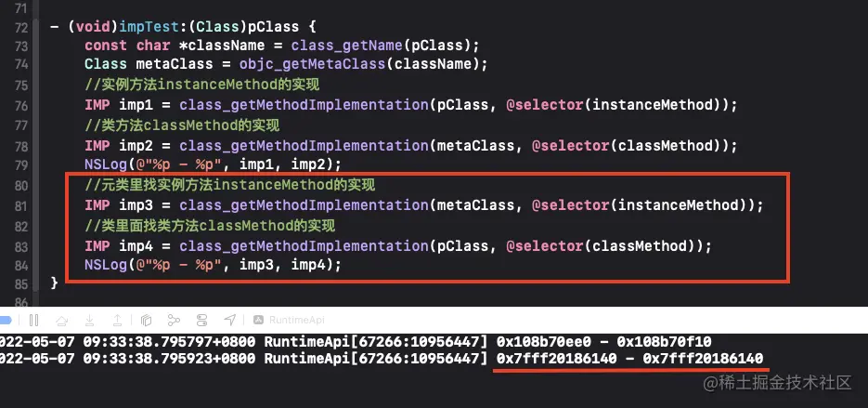This screenshot has height=408, width=868.
Task: Pause program execution in debug bar
Action: [x=33, y=320]
